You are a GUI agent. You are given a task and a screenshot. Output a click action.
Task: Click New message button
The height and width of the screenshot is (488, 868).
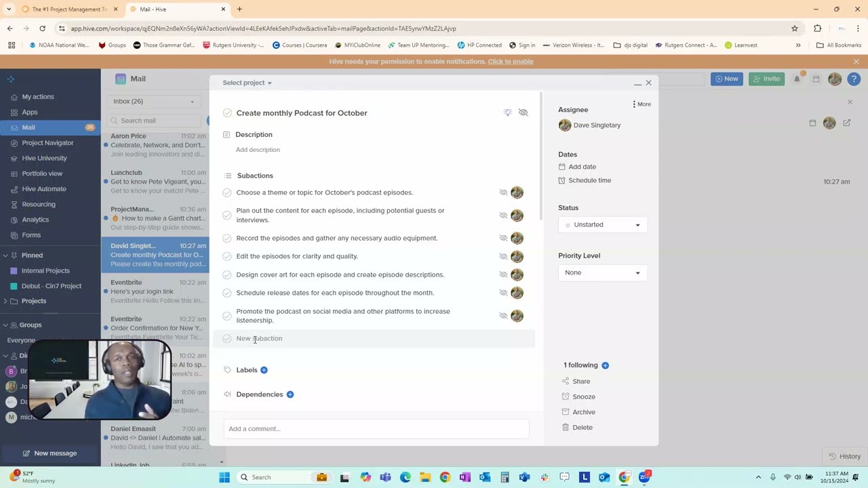(50, 453)
